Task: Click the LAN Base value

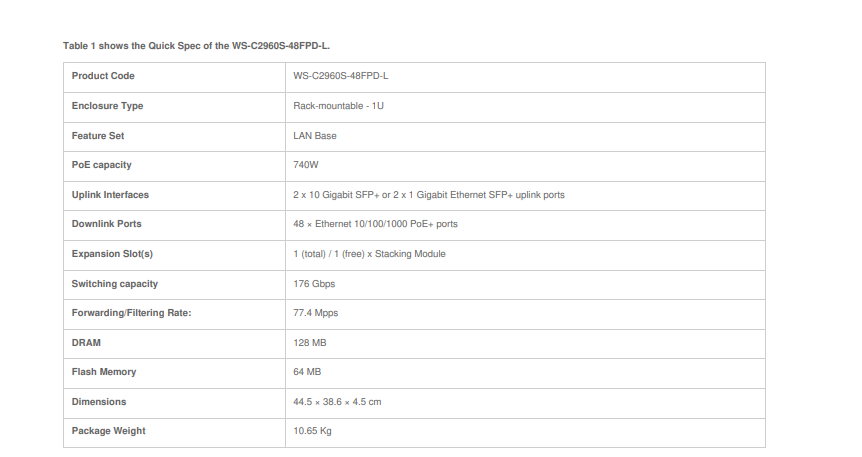Action: [x=314, y=136]
